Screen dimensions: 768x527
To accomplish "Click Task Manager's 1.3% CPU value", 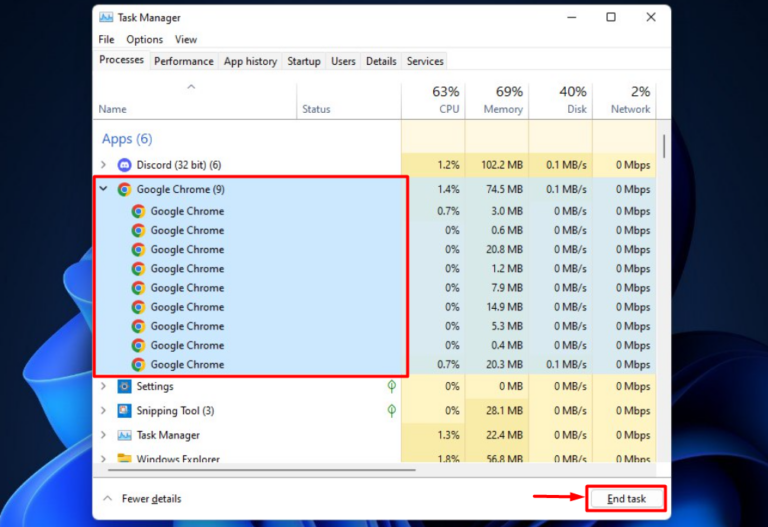I will click(x=448, y=435).
